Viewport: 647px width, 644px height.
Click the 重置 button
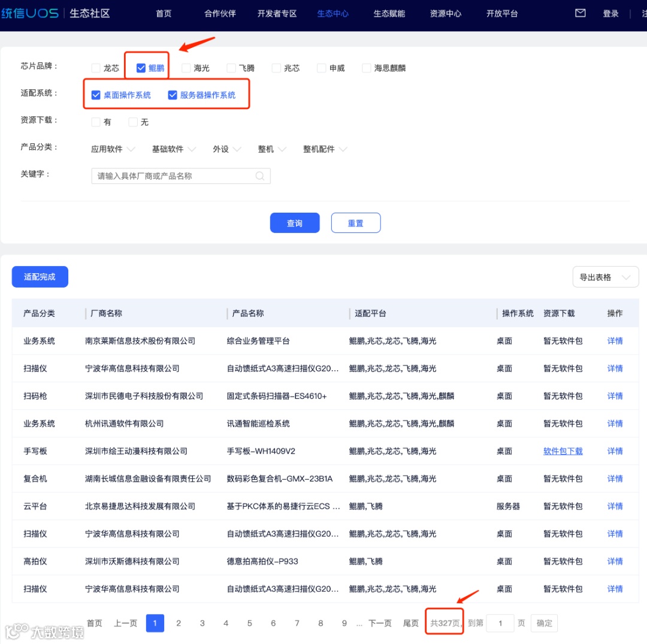click(356, 223)
